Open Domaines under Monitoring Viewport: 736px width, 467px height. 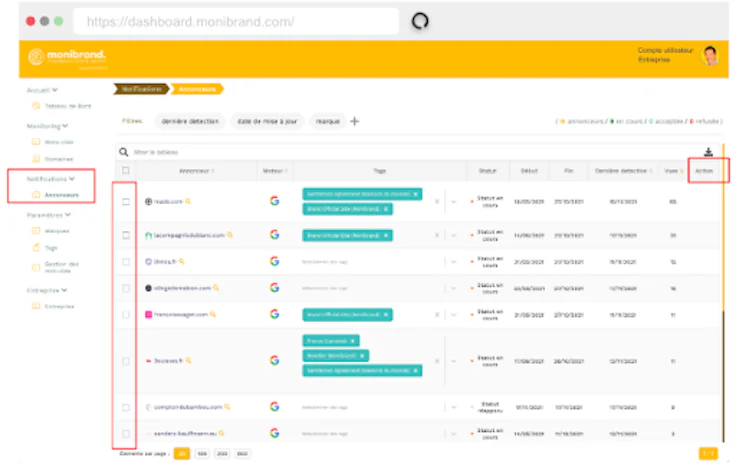click(x=59, y=159)
